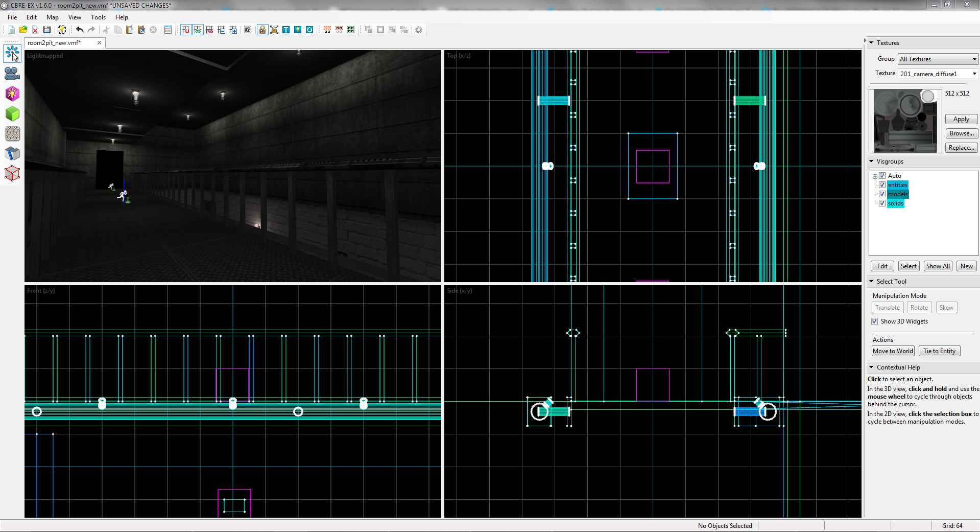Select the Camera tool in left sidebar
Screen dimensions: 980x532
(x=12, y=74)
